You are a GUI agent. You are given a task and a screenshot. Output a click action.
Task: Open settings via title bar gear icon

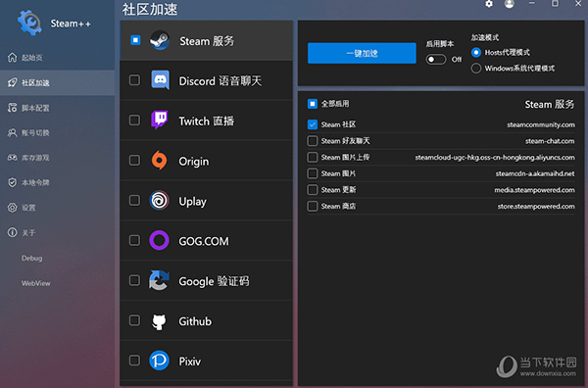[x=489, y=4]
